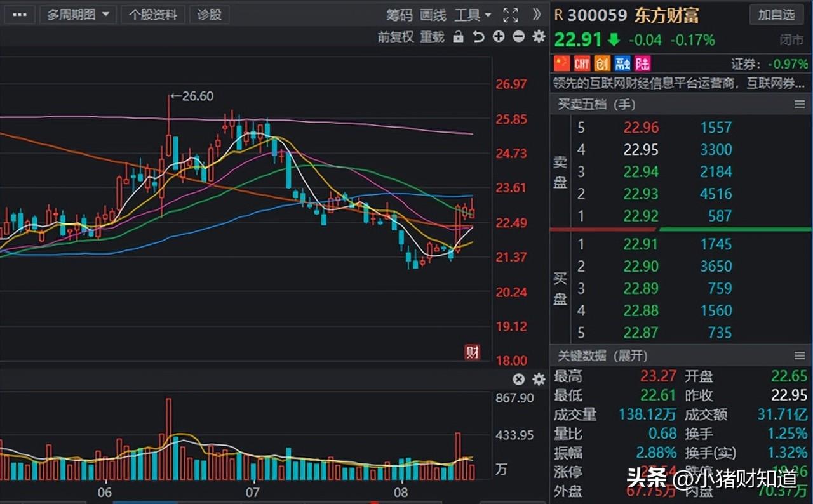813x504 pixels.
Task: Zoom in chart with plus icon
Action: 499,36
